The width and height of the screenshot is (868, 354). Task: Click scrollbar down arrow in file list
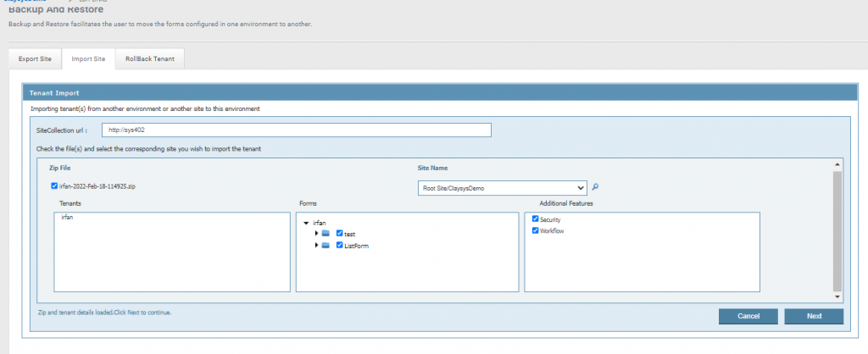tap(837, 297)
